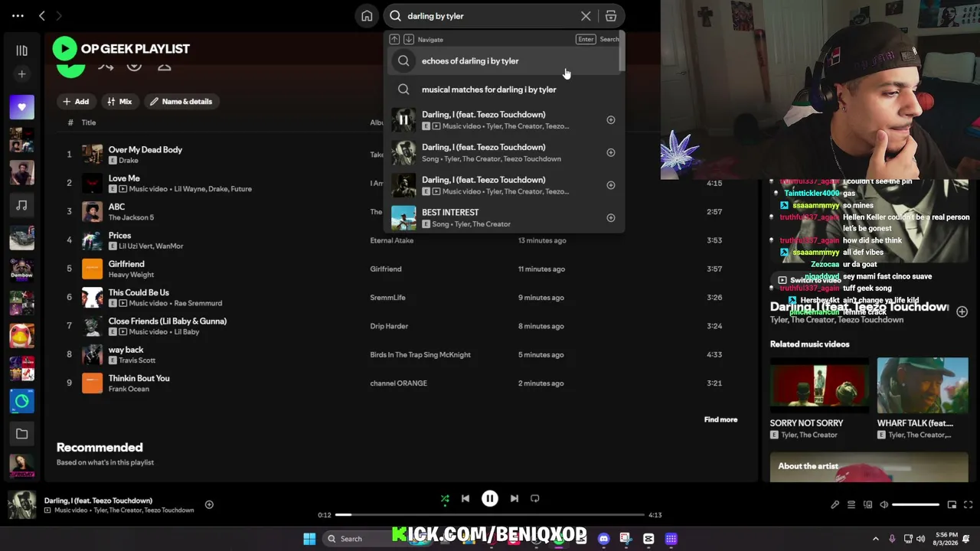980x551 pixels.
Task: Open the Drip Harder album link
Action: pos(389,326)
